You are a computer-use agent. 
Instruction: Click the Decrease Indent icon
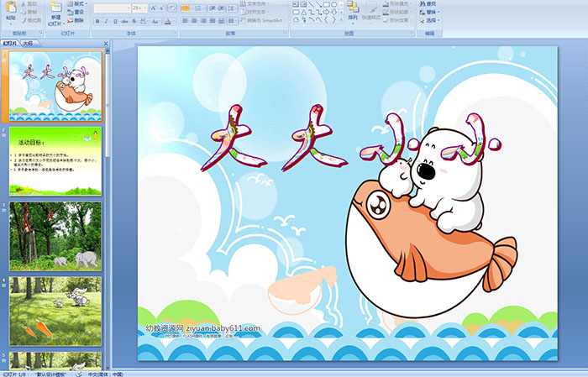click(x=213, y=8)
